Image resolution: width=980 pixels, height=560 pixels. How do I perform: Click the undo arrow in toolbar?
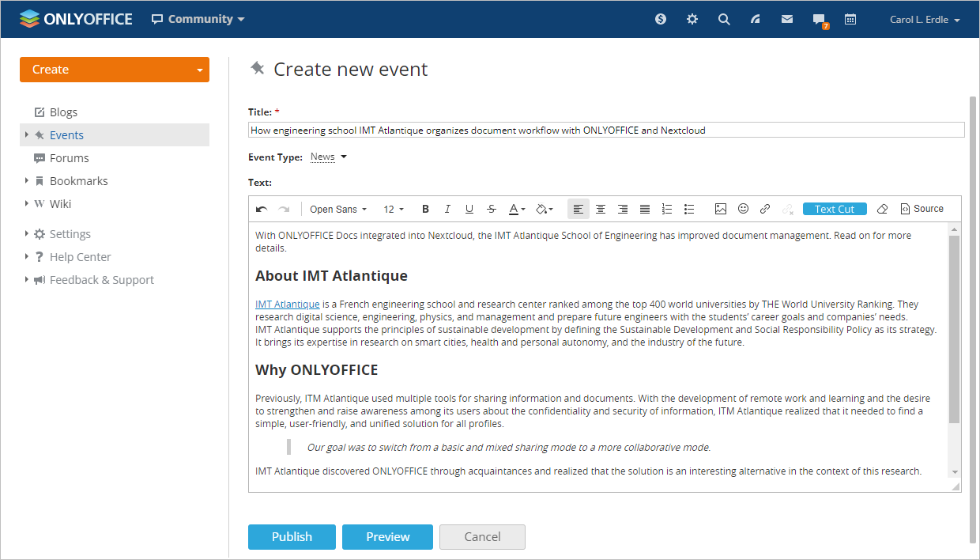tap(262, 209)
